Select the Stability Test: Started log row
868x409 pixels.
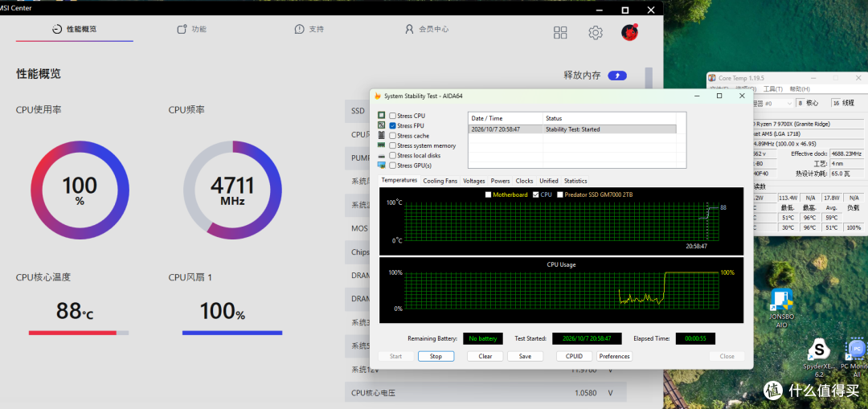[572, 129]
